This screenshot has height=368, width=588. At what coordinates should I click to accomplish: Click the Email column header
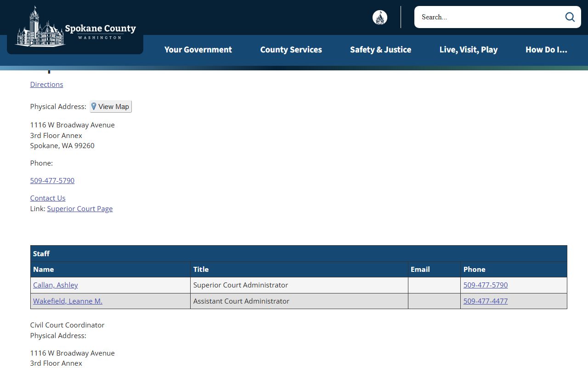tap(434, 270)
